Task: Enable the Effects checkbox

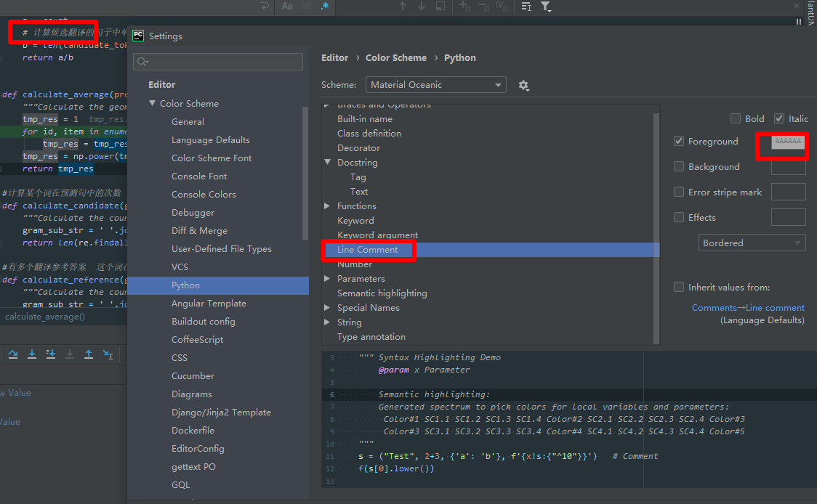Action: click(x=678, y=217)
